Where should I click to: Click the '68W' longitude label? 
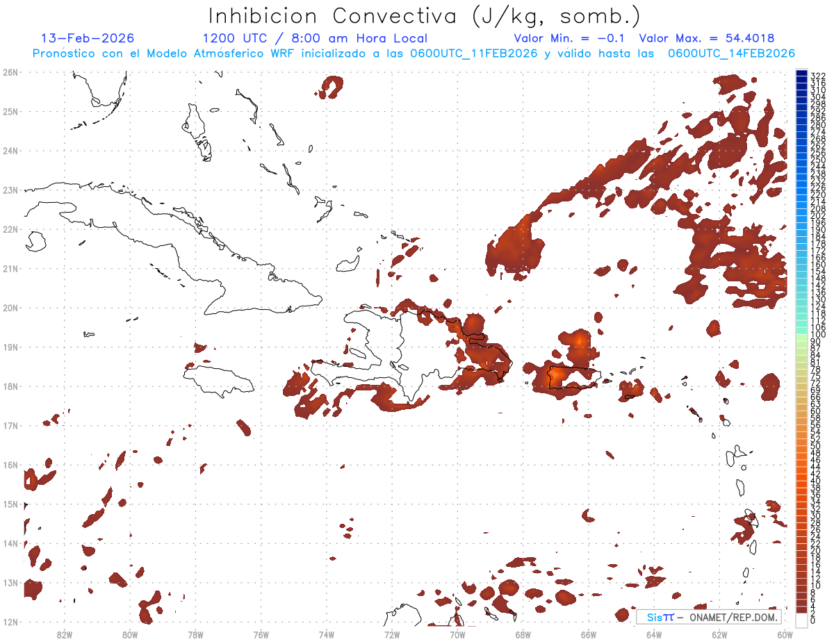523,634
